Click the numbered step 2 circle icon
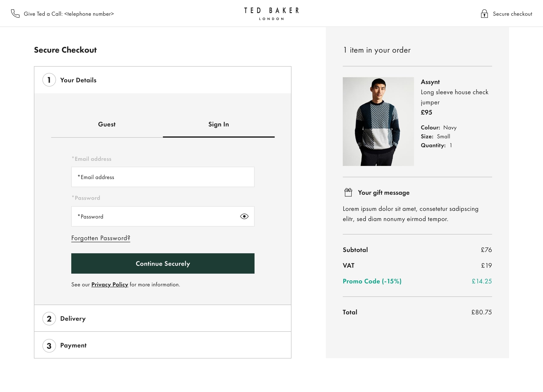 coord(49,318)
